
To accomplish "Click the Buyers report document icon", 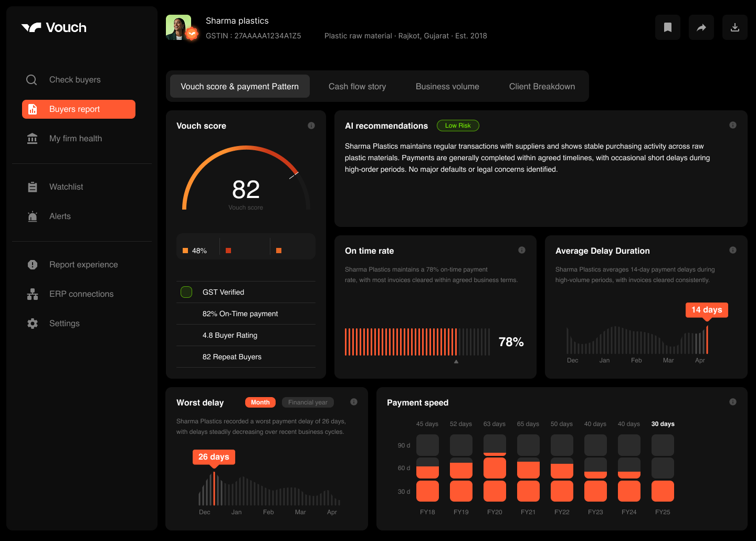I will click(33, 109).
